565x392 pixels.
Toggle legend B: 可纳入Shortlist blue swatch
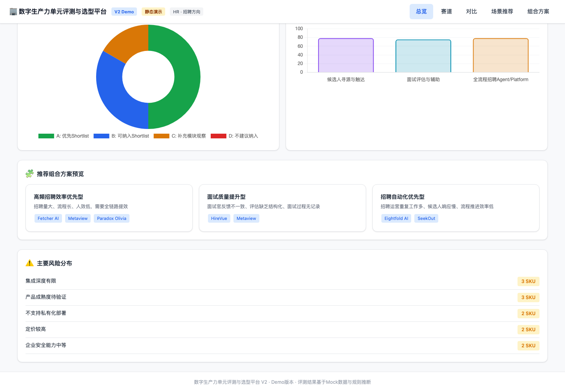[x=101, y=136]
